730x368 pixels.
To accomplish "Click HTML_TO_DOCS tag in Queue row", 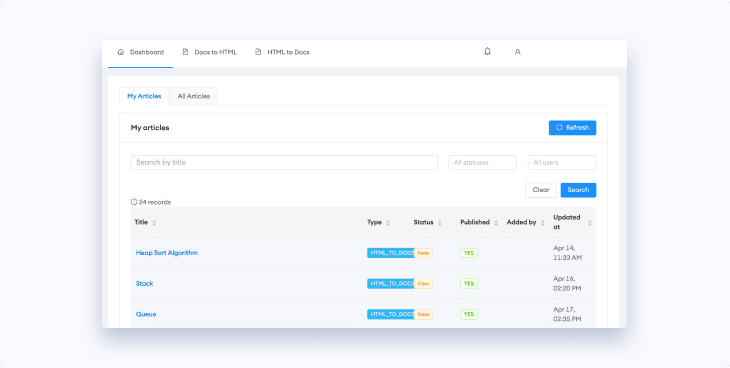I will pos(391,314).
